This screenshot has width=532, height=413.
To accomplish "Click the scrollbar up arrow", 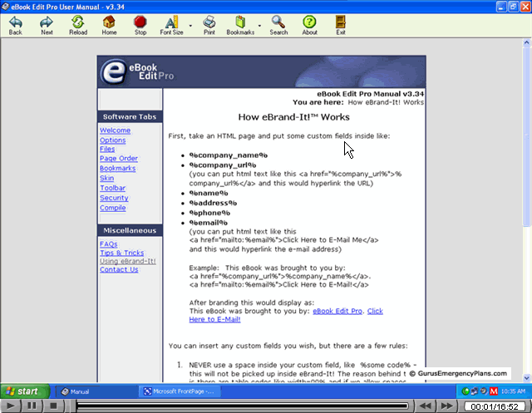I will [x=526, y=42].
